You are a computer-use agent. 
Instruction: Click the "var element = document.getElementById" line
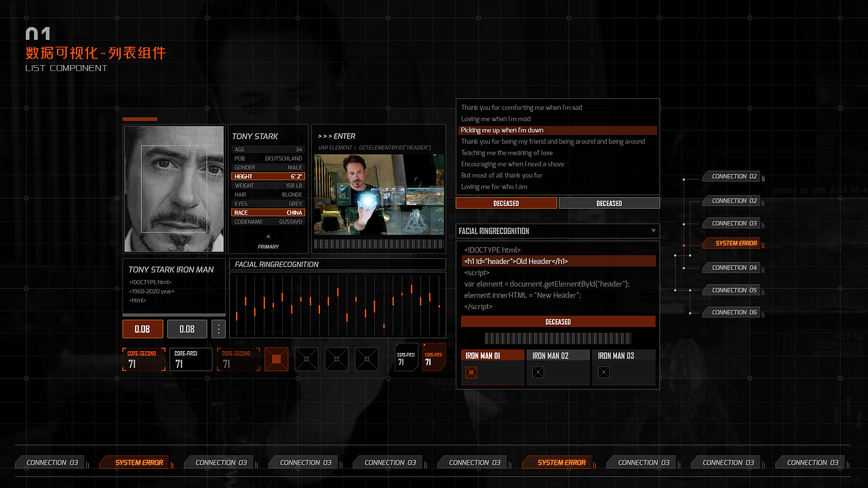pos(547,284)
